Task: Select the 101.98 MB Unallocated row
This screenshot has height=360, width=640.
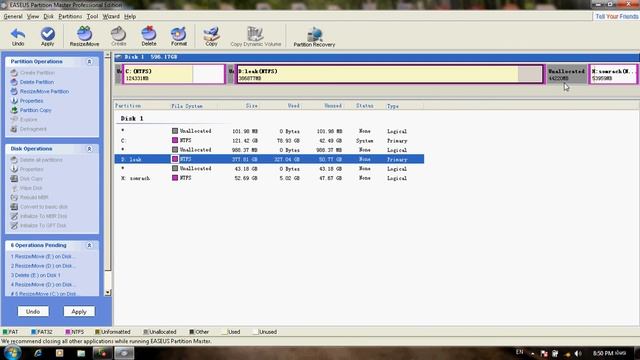Action: click(269, 131)
